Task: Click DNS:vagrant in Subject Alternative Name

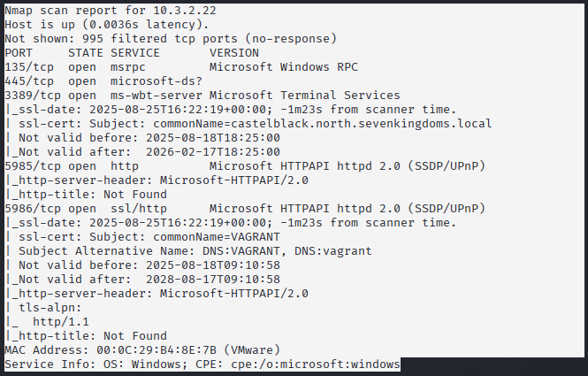Action: click(333, 251)
